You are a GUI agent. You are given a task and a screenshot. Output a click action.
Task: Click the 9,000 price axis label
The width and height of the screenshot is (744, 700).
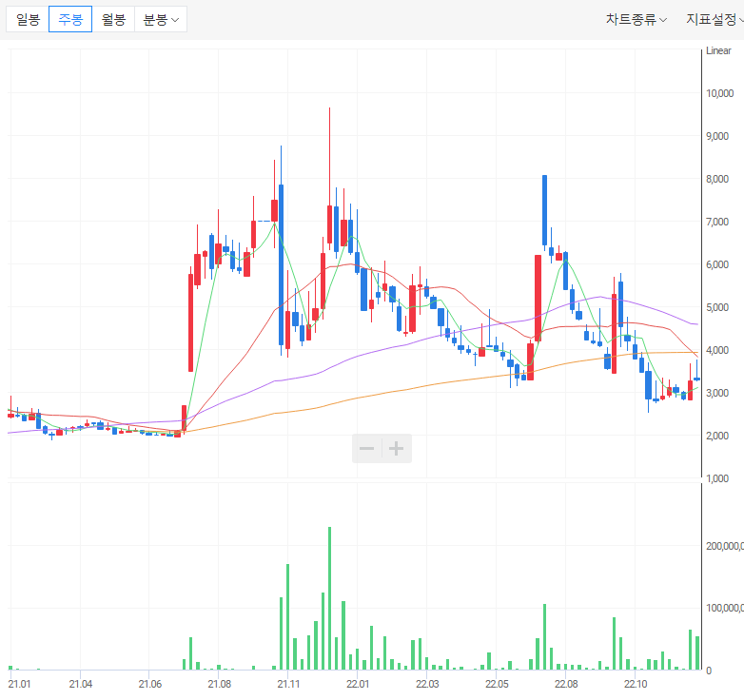(x=717, y=136)
